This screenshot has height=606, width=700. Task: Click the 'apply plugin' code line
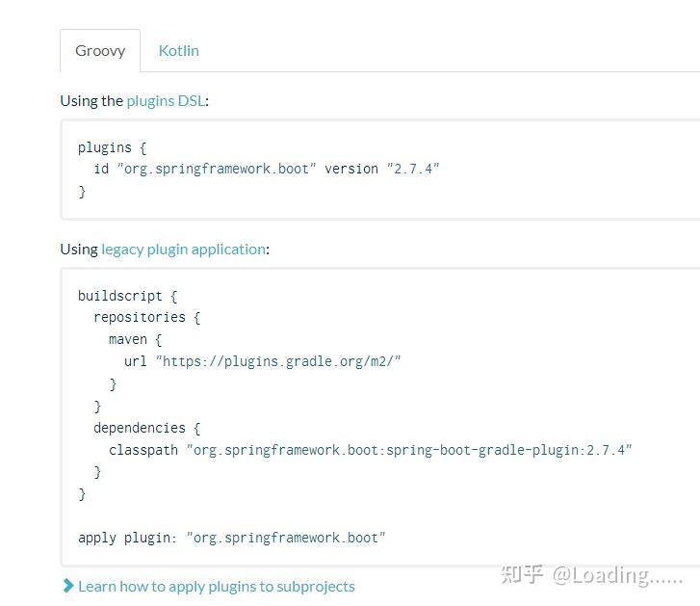pos(231,538)
